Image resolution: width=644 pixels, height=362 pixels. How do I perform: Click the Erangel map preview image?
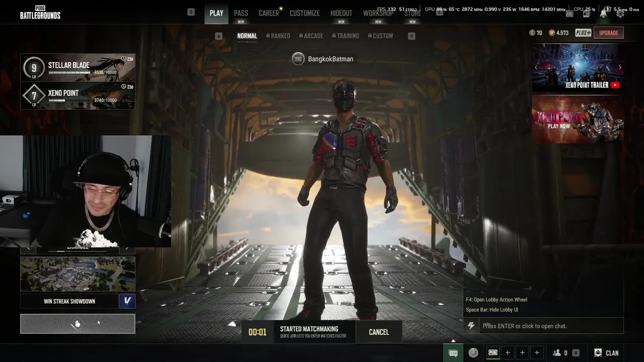pos(77,274)
